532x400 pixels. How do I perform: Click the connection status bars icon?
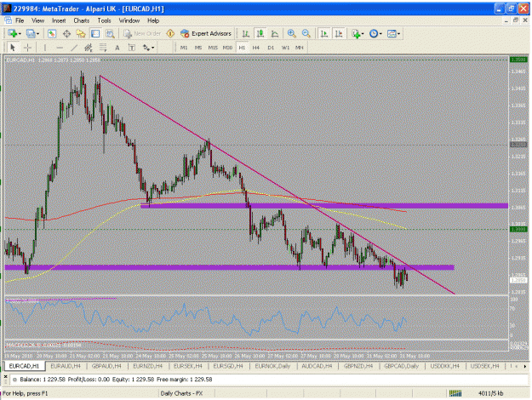pos(455,393)
